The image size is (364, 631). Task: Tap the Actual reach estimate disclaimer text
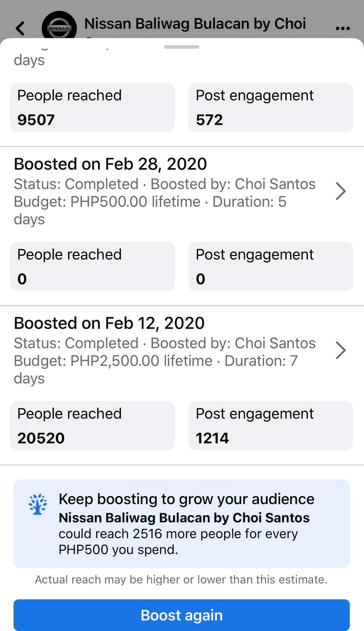click(181, 579)
